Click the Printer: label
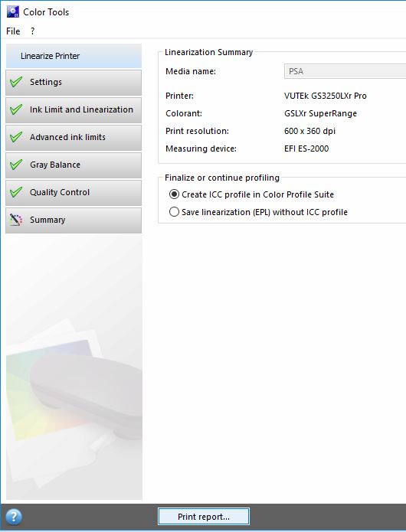The width and height of the screenshot is (406, 532). [179, 96]
